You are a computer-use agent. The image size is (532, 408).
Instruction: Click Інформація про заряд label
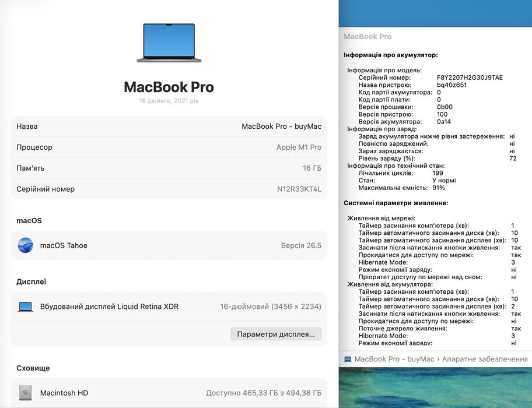click(381, 129)
